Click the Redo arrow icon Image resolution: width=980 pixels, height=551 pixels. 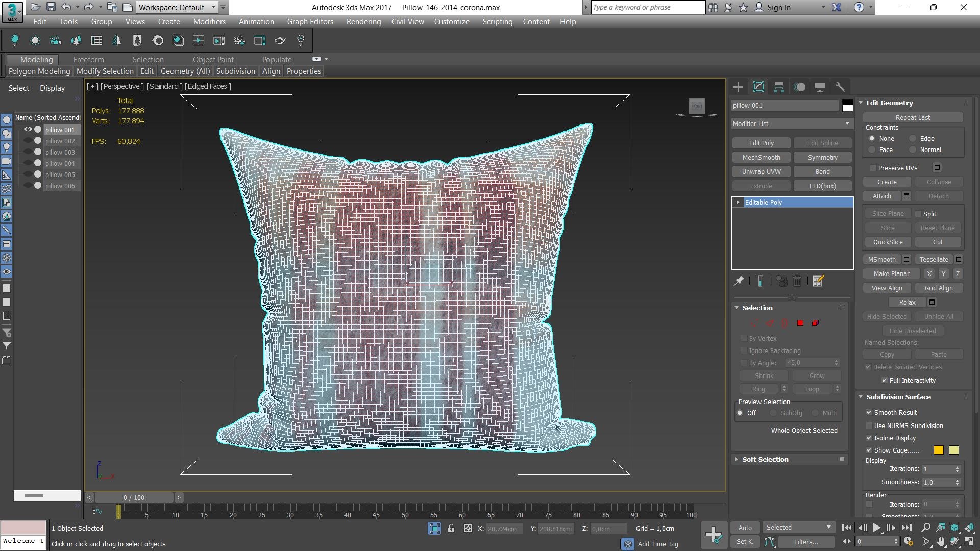pos(88,7)
